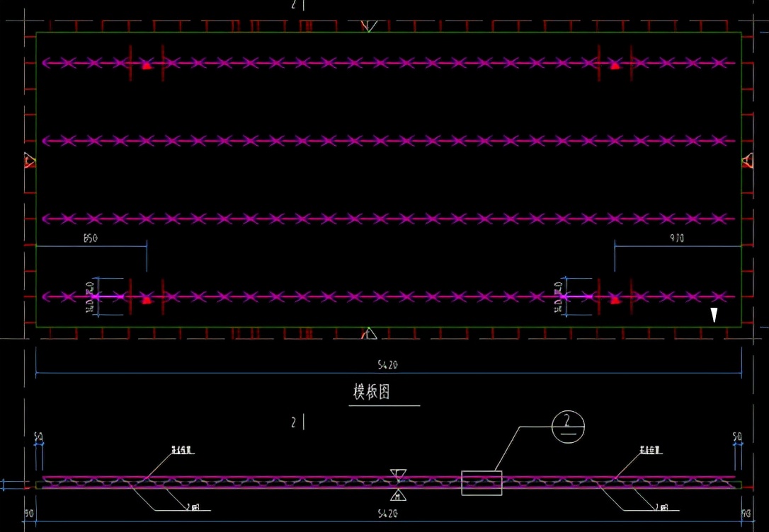Viewport: 769px width, 532px height.
Task: Select the red lifting point on the fourth truss, left
Action: (147, 299)
